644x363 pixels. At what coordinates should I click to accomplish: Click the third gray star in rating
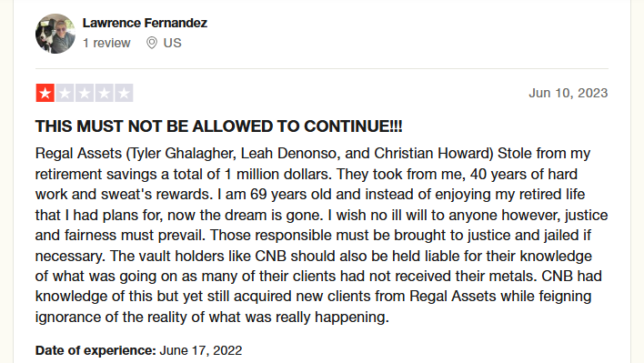pos(85,93)
